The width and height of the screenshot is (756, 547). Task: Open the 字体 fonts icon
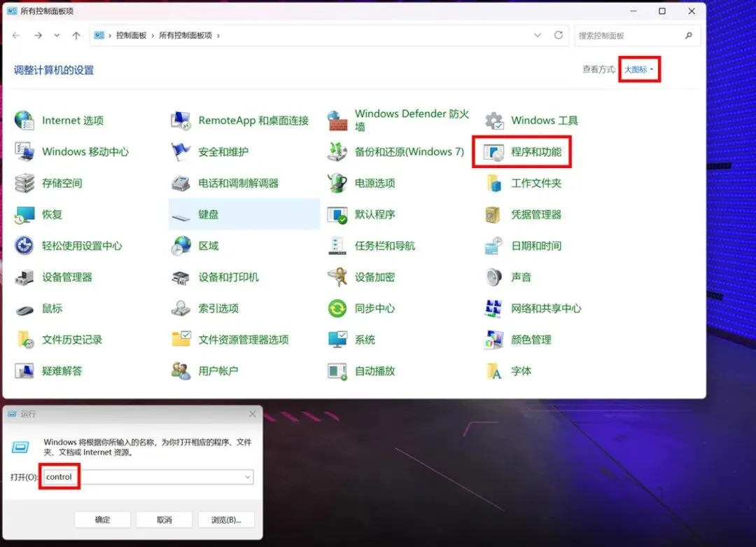point(495,371)
